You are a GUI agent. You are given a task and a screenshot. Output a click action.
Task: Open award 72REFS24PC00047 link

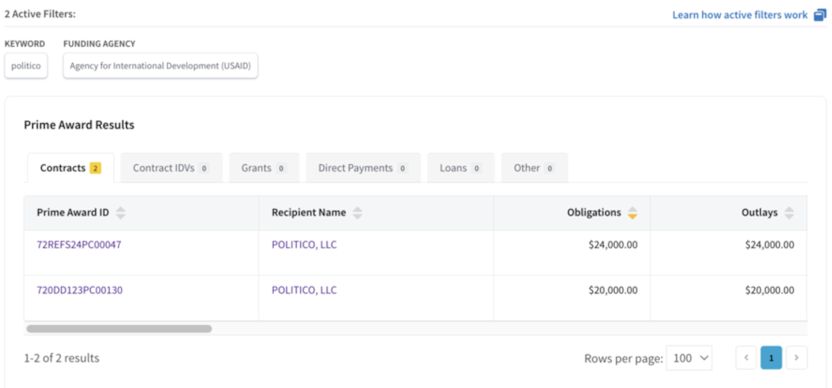(79, 245)
